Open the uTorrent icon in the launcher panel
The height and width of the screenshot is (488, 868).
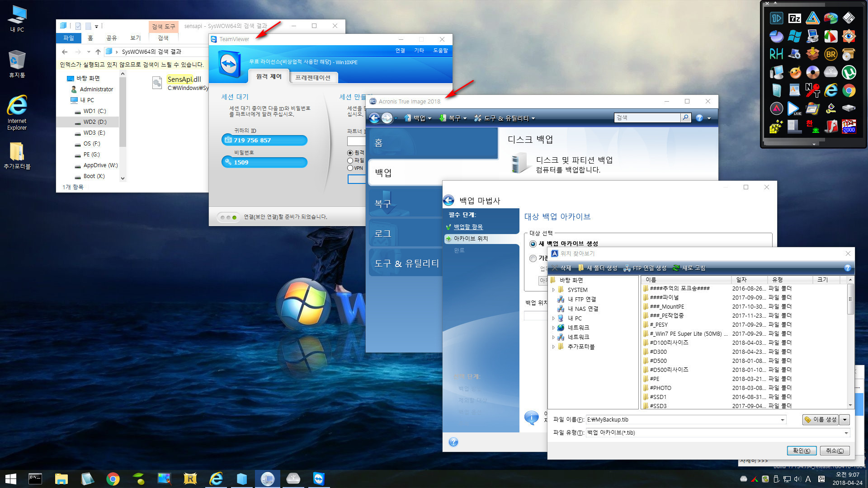(849, 72)
